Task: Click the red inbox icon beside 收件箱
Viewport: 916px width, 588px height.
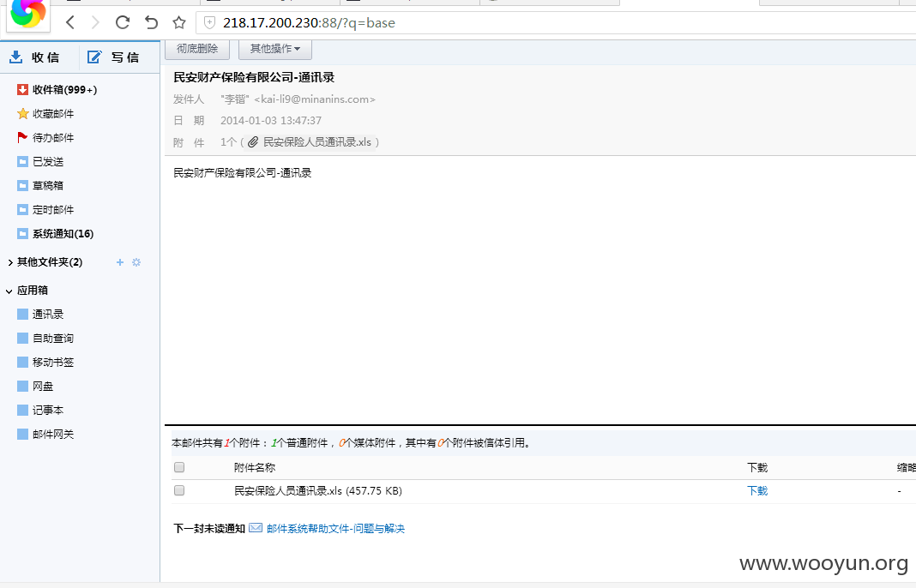Action: coord(23,89)
